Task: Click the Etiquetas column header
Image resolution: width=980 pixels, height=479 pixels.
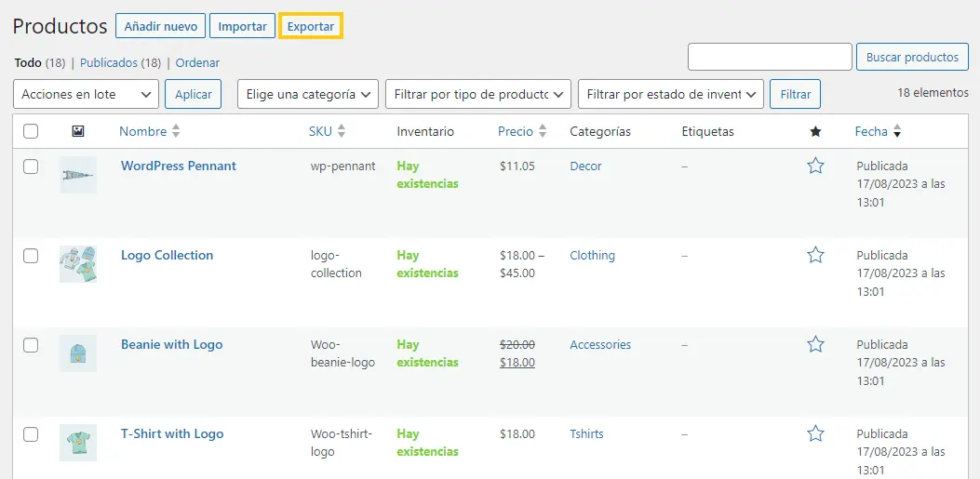Action: tap(708, 131)
